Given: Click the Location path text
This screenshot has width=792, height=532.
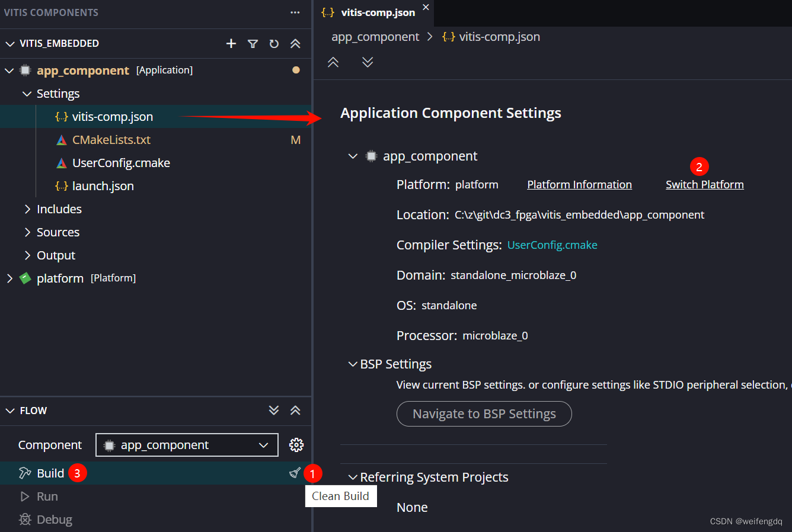Looking at the screenshot, I should pyautogui.click(x=579, y=215).
